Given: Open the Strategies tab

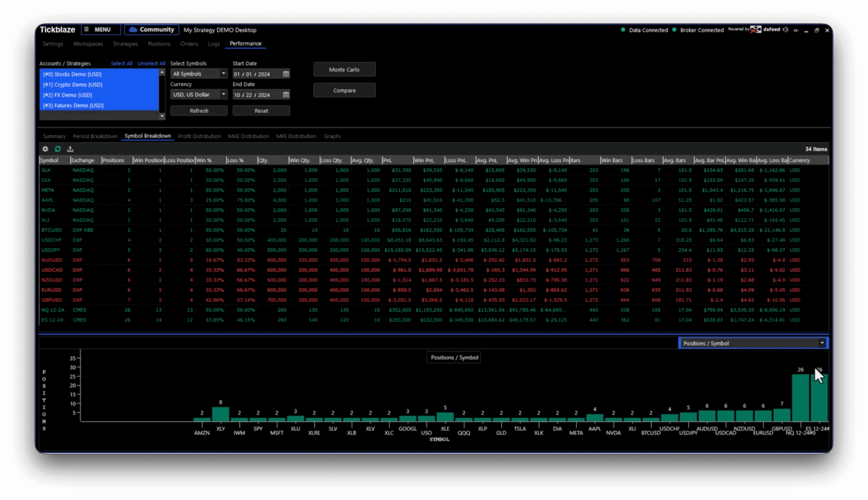Looking at the screenshot, I should [x=125, y=44].
